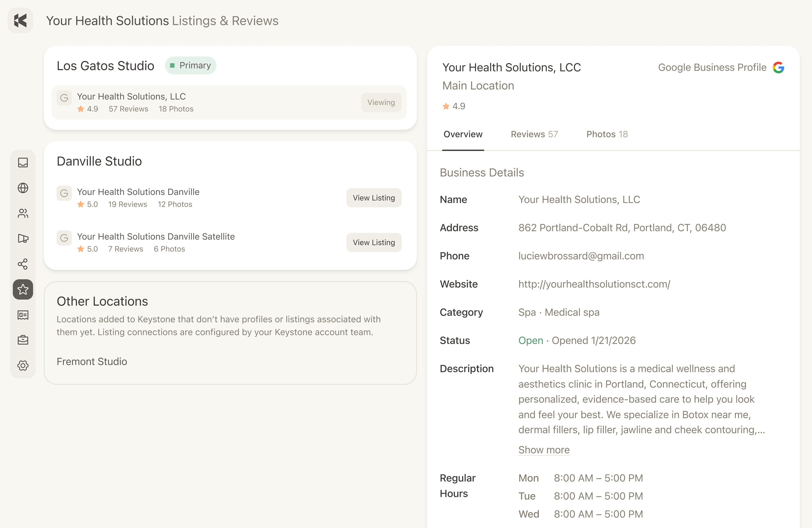The height and width of the screenshot is (528, 812).
Task: Click View Listing for Your Health Solutions Danville
Action: coord(374,198)
